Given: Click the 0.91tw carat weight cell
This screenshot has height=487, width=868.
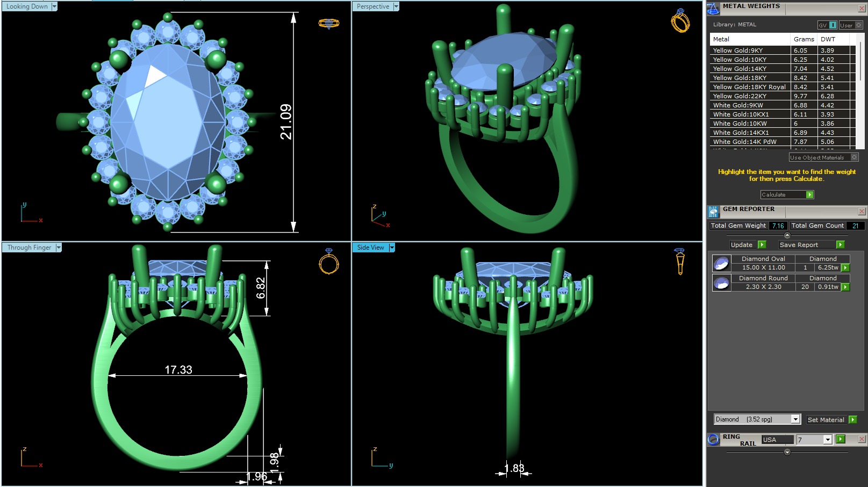Looking at the screenshot, I should [x=828, y=287].
